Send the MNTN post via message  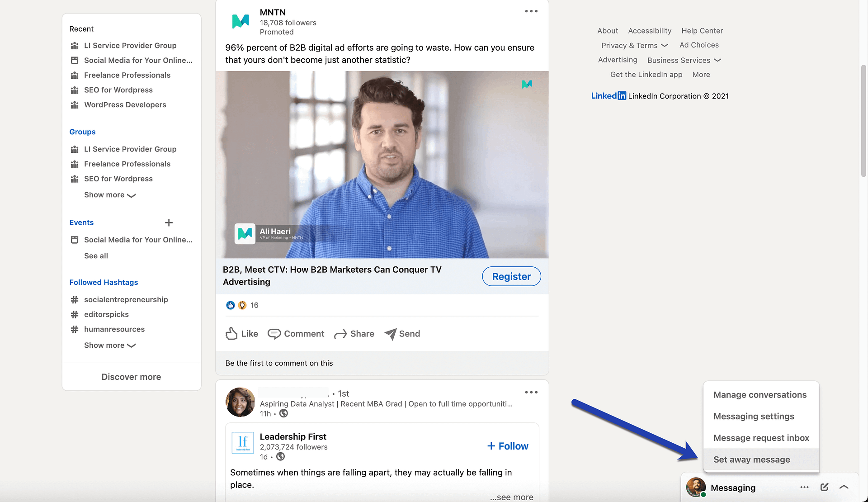(x=402, y=334)
